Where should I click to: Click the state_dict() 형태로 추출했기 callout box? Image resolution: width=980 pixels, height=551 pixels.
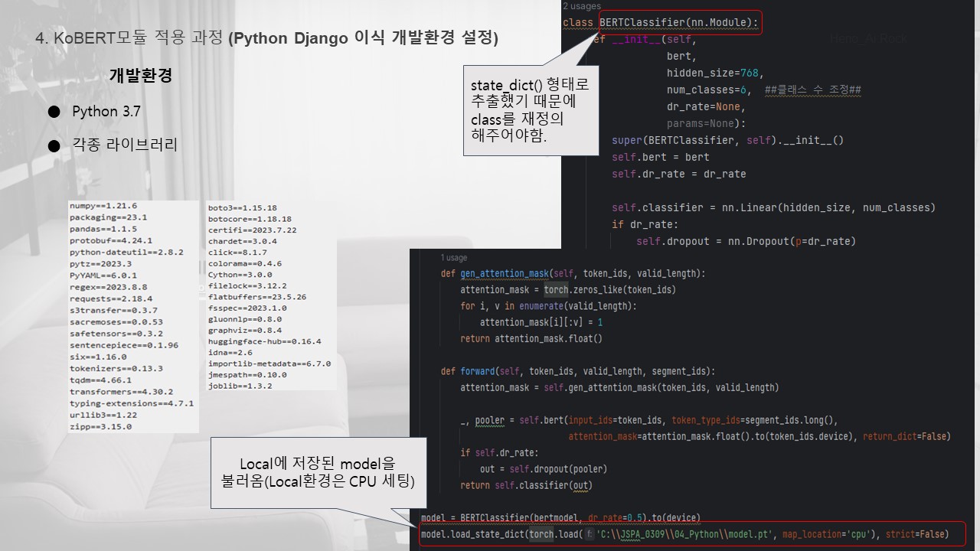coord(532,109)
